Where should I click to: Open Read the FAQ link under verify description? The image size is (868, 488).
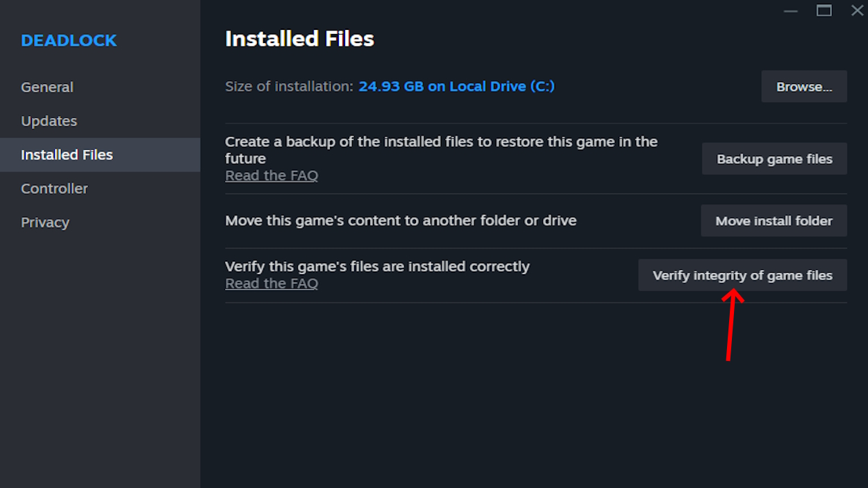click(272, 284)
